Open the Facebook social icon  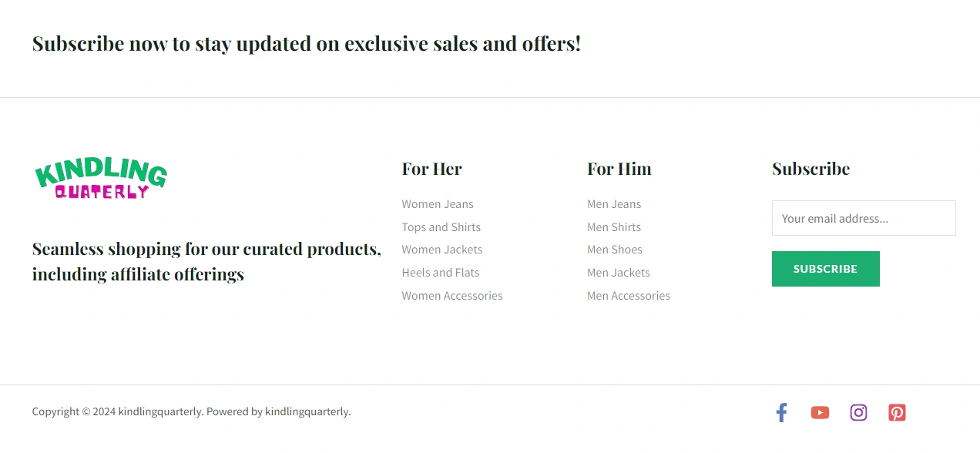781,412
